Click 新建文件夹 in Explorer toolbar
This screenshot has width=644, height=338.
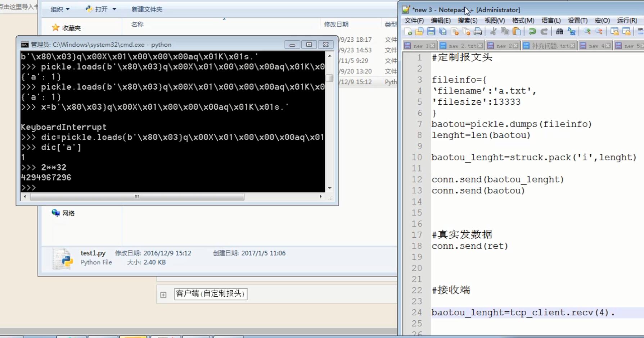(x=147, y=9)
